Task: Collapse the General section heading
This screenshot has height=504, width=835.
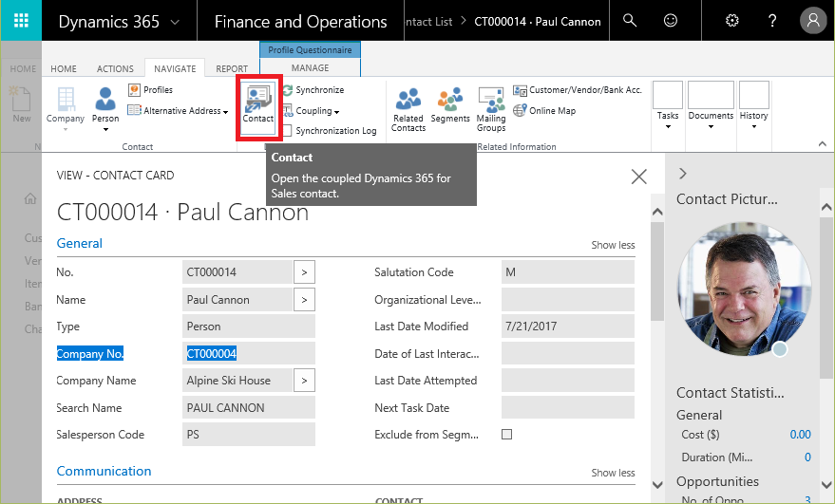Action: 80,243
